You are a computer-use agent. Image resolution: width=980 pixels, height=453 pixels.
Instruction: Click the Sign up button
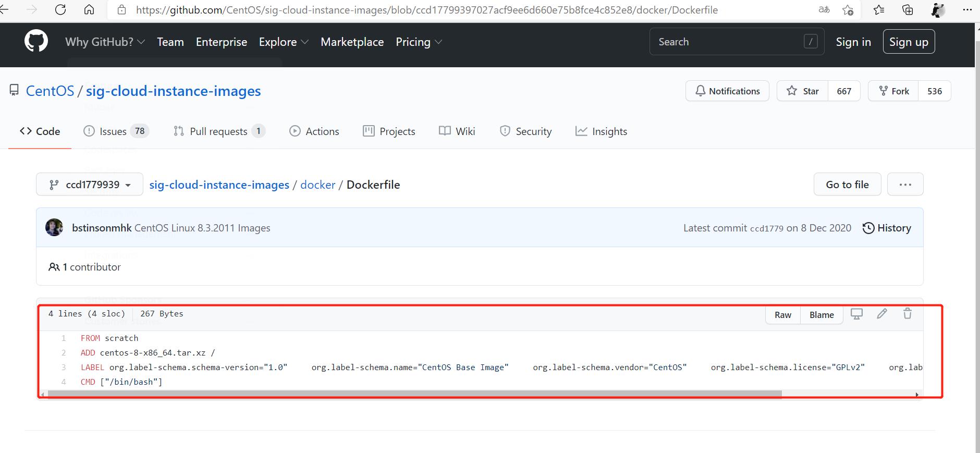[909, 42]
